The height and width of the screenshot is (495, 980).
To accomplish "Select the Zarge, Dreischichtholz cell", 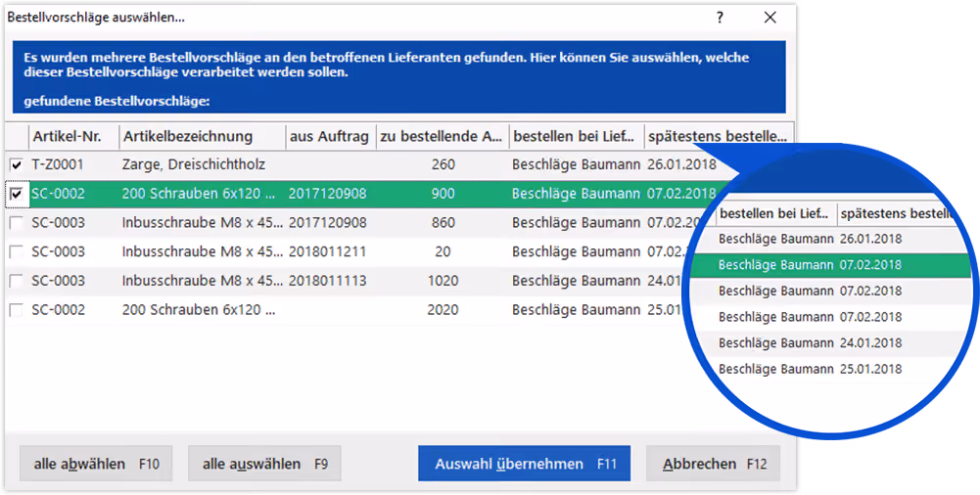I will [x=194, y=164].
